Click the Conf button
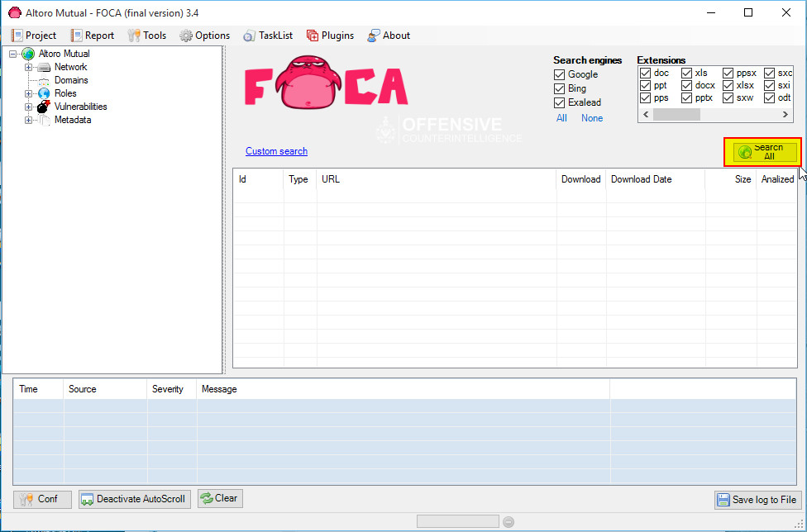 coord(42,499)
